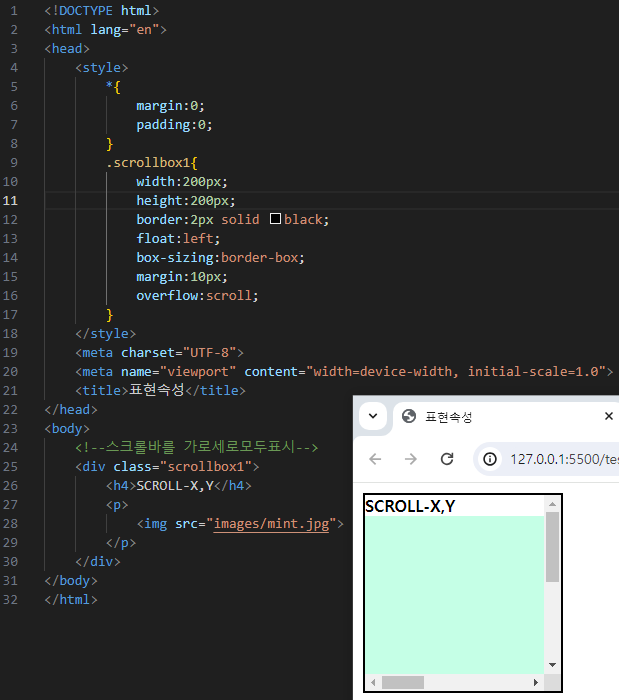Click the horizontal scrollbar thumb in scrollbox
Viewport: 619px width, 700px height.
pos(403,682)
